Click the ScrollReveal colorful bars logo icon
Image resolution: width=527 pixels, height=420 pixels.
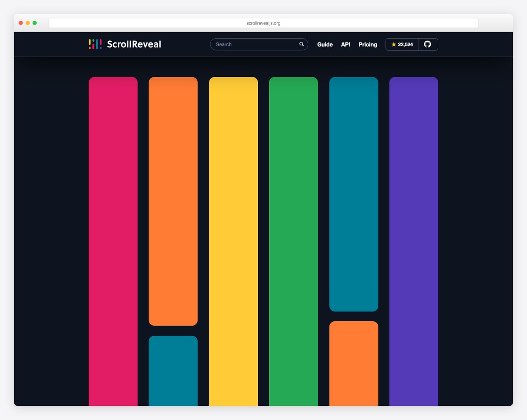click(95, 44)
